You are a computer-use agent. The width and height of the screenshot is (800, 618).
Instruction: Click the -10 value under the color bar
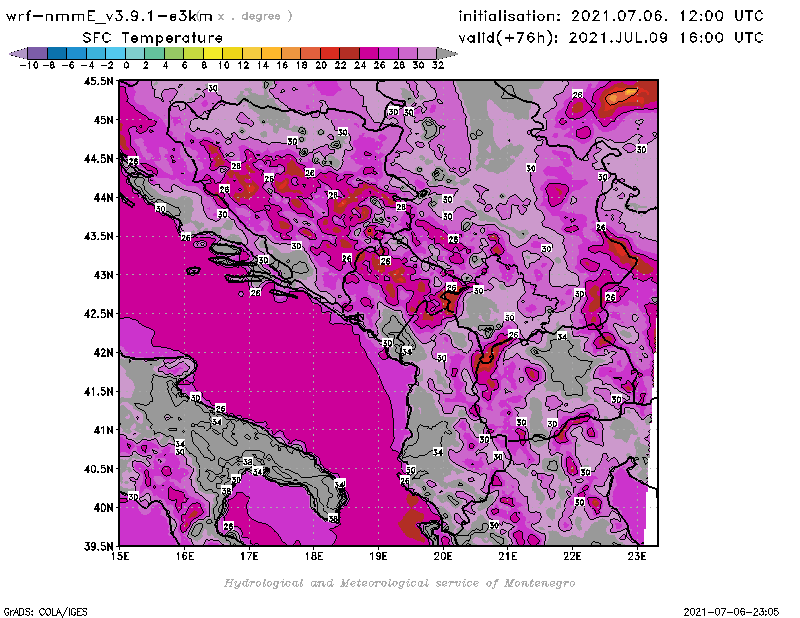coord(29,65)
